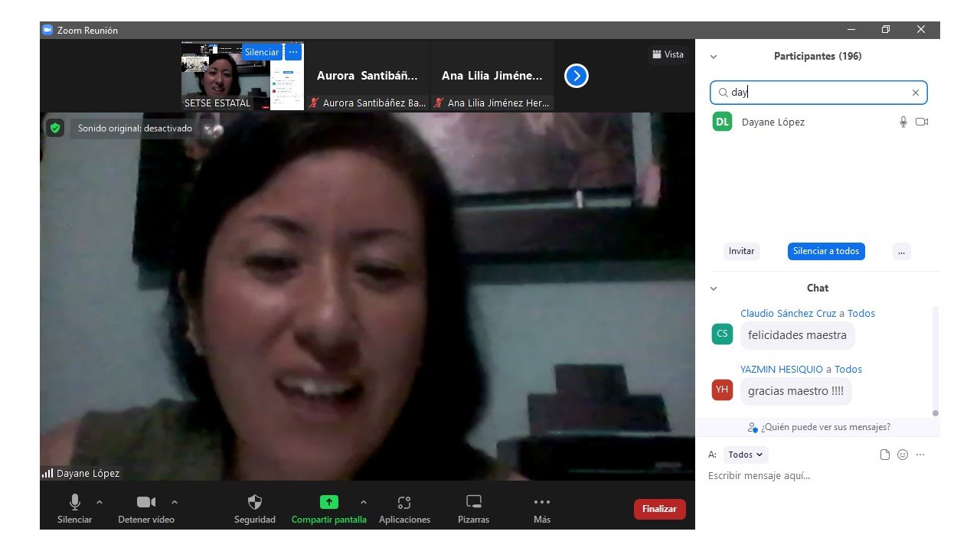Click the Invitar button

pyautogui.click(x=741, y=251)
